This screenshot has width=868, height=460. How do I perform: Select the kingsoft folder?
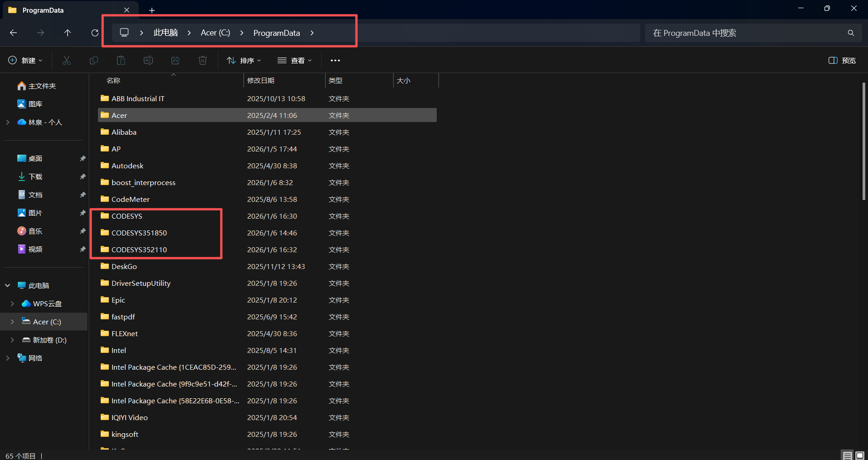point(267,434)
